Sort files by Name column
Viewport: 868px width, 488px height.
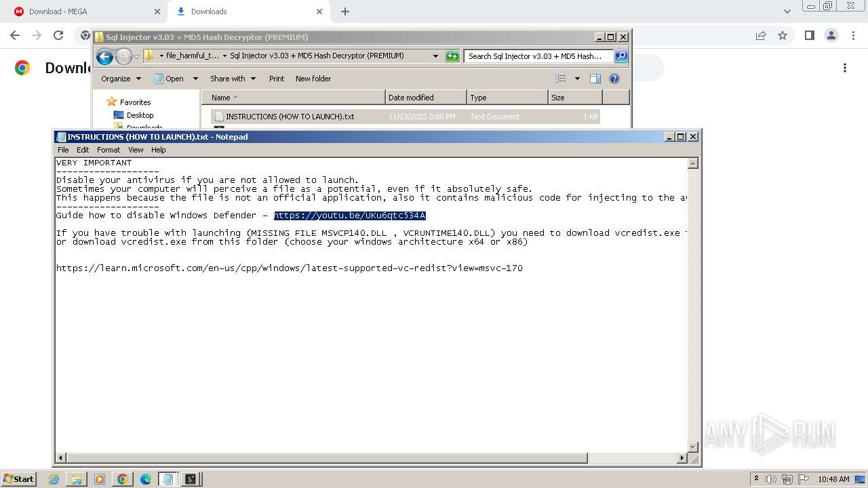(x=293, y=98)
